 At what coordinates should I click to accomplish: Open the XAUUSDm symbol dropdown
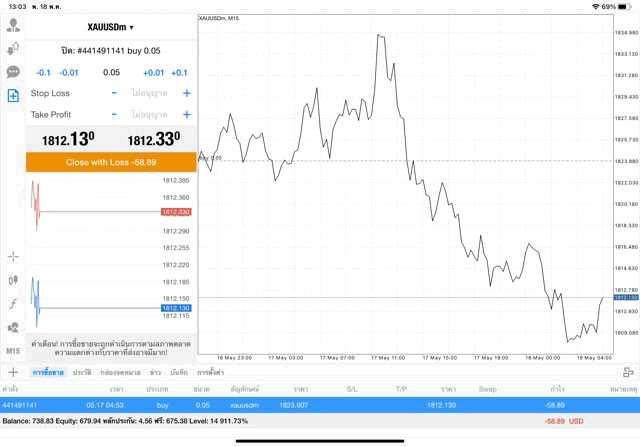click(111, 27)
